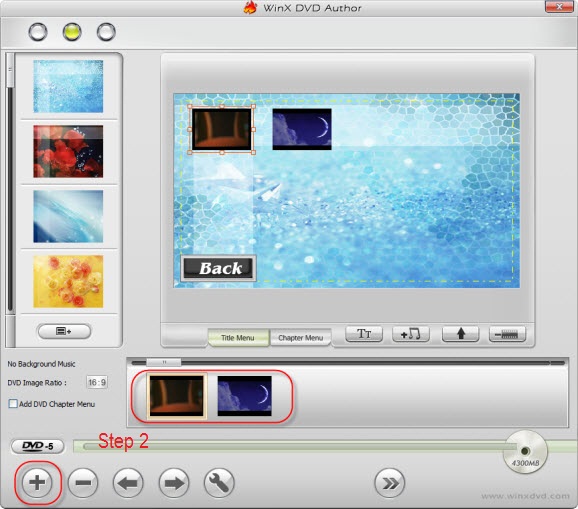
Task: Click the Back button in menu preview
Action: [219, 268]
